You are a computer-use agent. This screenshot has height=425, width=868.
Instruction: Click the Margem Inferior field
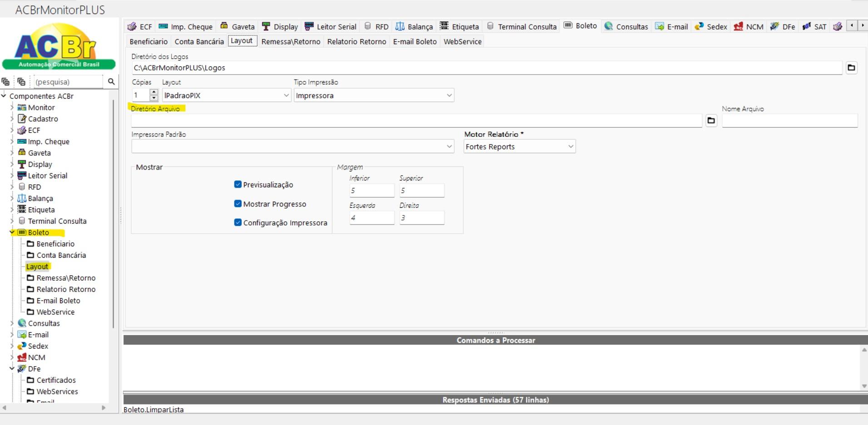[372, 190]
